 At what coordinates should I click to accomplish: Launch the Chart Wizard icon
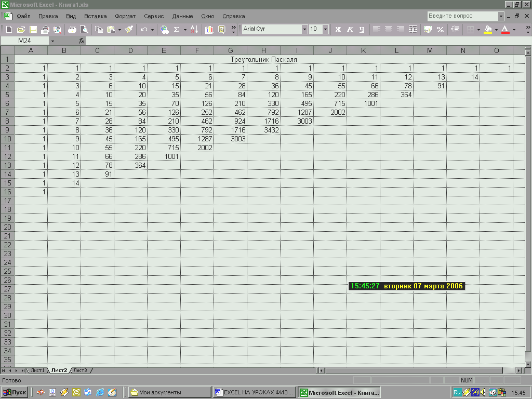tap(209, 30)
